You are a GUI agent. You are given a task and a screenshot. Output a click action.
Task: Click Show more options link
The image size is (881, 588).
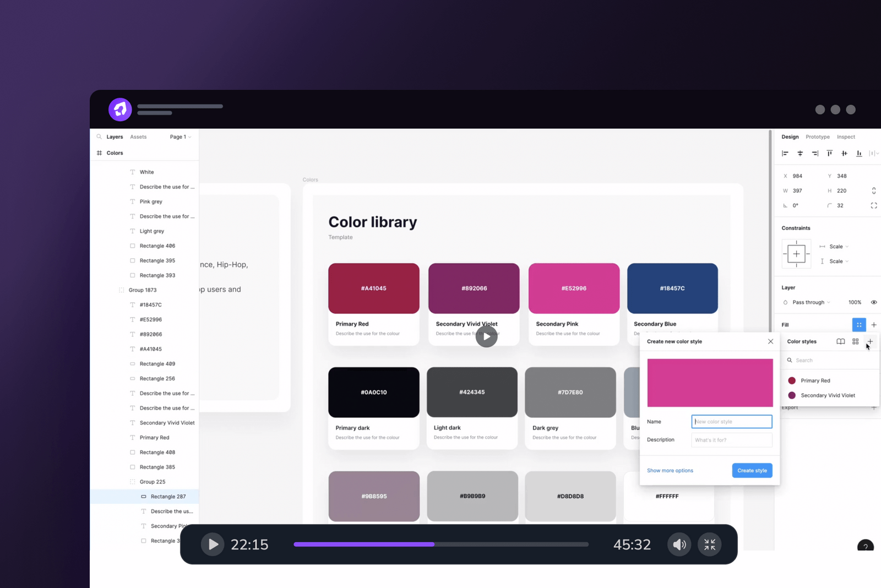click(670, 471)
